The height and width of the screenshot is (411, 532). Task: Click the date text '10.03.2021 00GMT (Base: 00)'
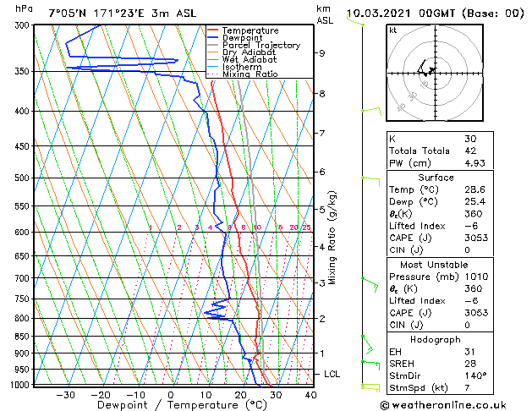click(x=436, y=14)
